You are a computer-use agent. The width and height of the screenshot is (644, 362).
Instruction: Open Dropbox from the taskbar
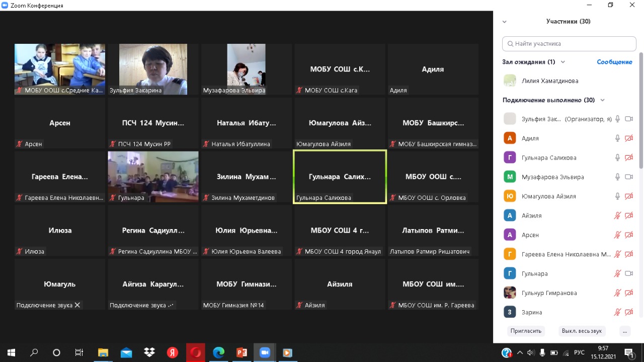(x=149, y=352)
